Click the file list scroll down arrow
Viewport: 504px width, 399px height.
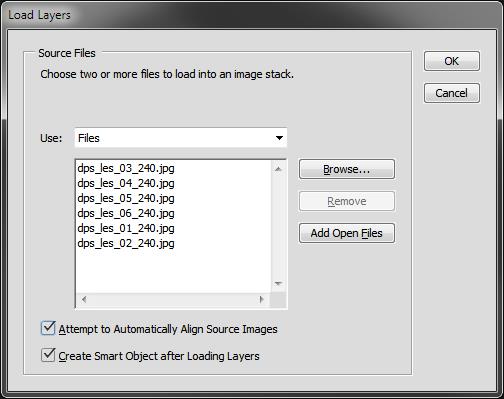pos(278,284)
